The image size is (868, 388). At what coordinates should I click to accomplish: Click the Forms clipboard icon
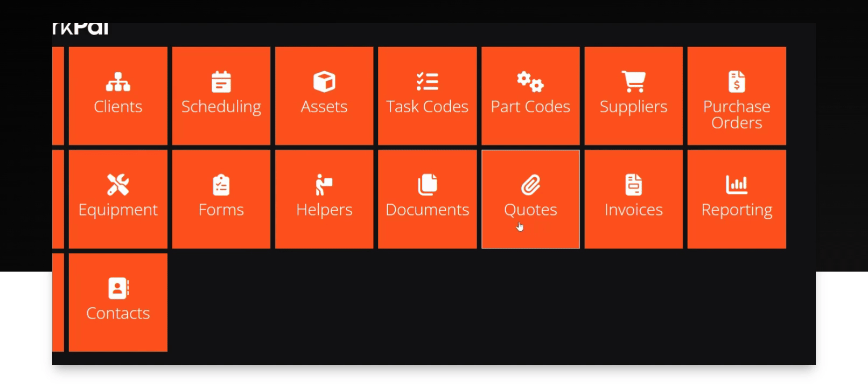[x=221, y=185]
